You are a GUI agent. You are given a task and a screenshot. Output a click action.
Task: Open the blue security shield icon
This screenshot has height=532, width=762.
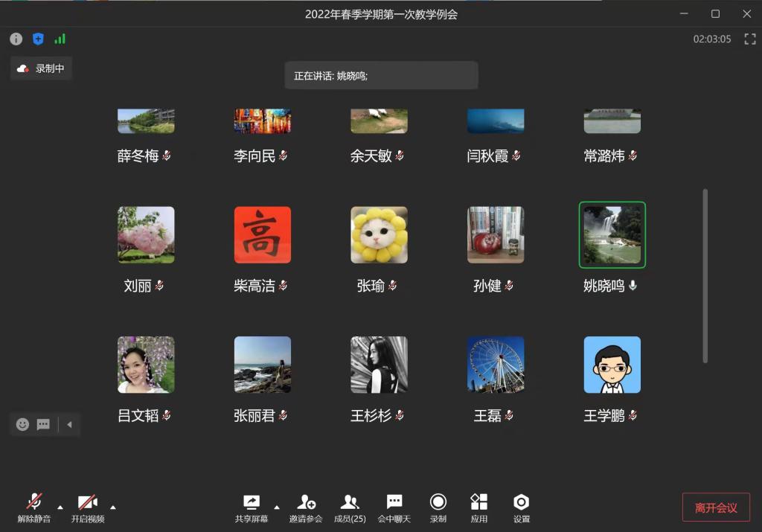[x=38, y=39]
